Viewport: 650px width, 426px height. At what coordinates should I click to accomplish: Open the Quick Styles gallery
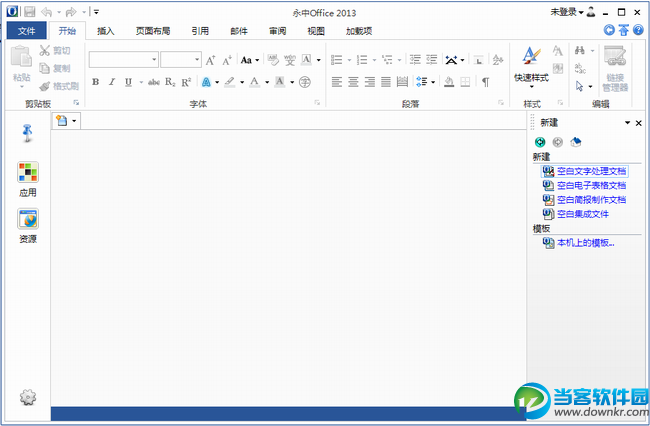pos(531,67)
